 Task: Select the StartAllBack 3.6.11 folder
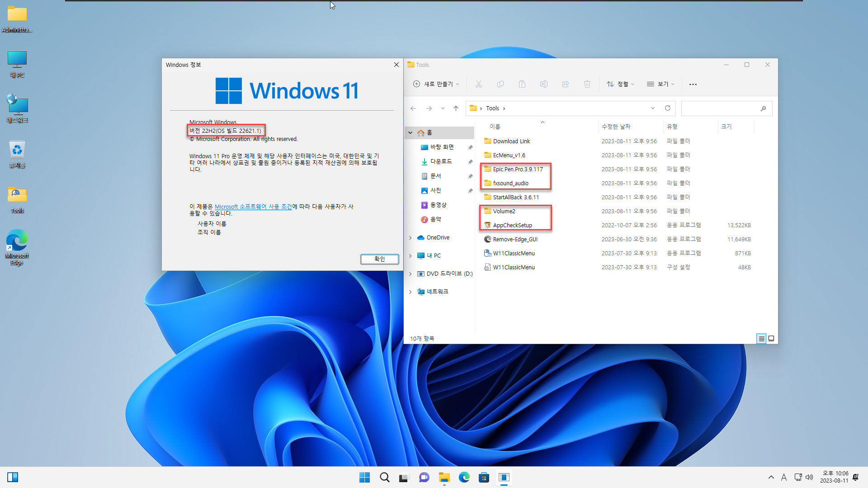pos(516,197)
